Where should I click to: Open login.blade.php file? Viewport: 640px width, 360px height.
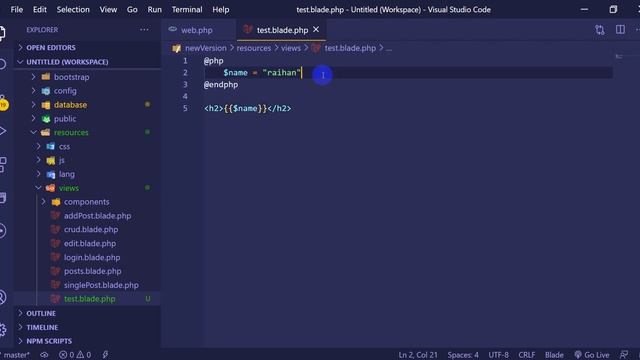click(x=92, y=257)
